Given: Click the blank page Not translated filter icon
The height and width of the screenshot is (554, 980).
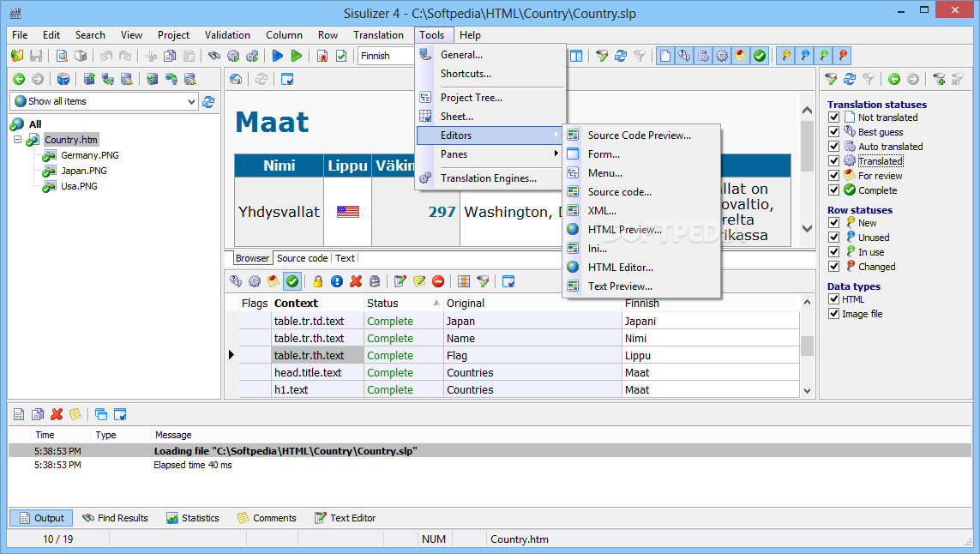Looking at the screenshot, I should coord(665,56).
